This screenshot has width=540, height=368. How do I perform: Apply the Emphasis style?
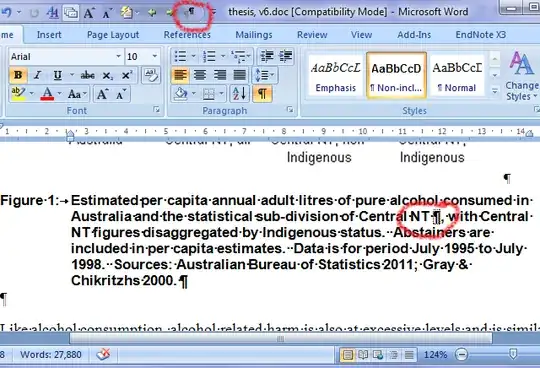335,76
